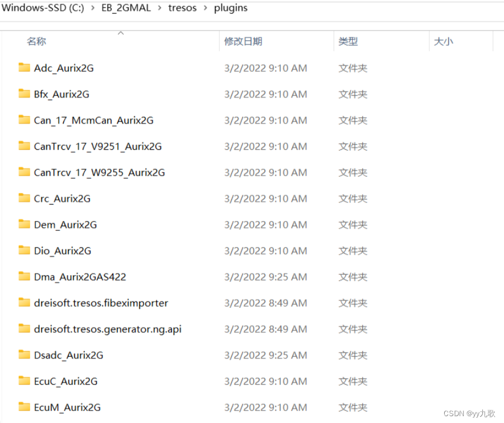Select the CanTrcv_17_W9255_Aurix2G folder name
The height and width of the screenshot is (423, 504).
pyautogui.click(x=99, y=172)
